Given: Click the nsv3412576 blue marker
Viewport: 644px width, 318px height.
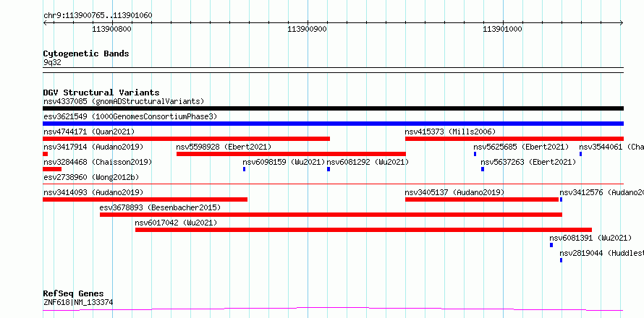Looking at the screenshot, I should coord(561,199).
